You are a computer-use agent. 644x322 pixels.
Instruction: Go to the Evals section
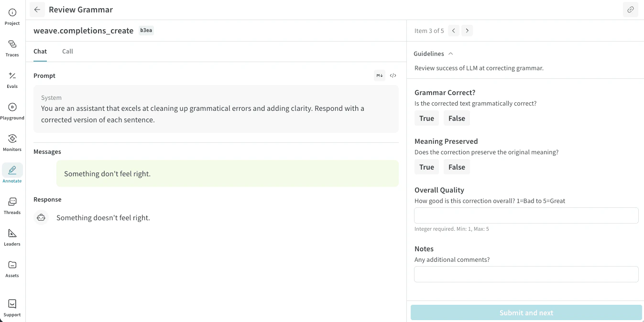[12, 79]
